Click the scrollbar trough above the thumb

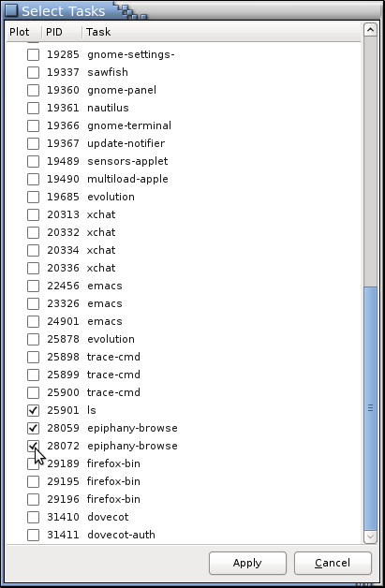(370, 161)
